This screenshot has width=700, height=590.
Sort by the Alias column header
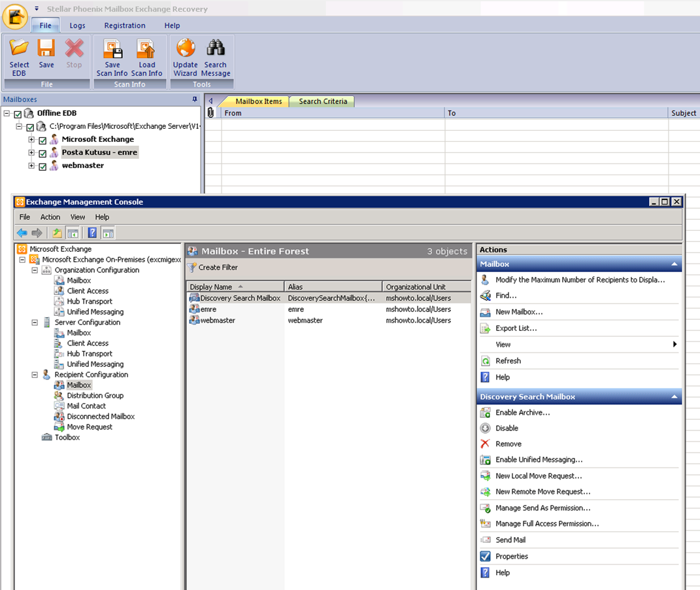[333, 286]
